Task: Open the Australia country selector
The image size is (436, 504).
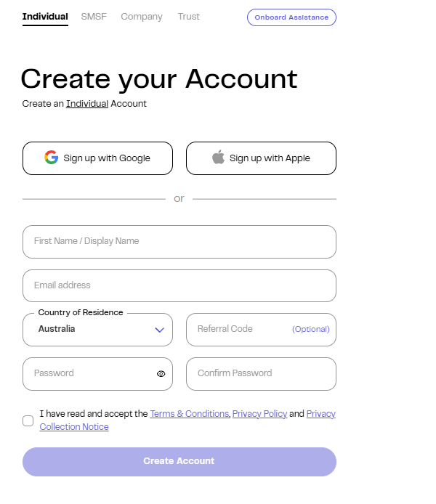Action: tap(97, 330)
